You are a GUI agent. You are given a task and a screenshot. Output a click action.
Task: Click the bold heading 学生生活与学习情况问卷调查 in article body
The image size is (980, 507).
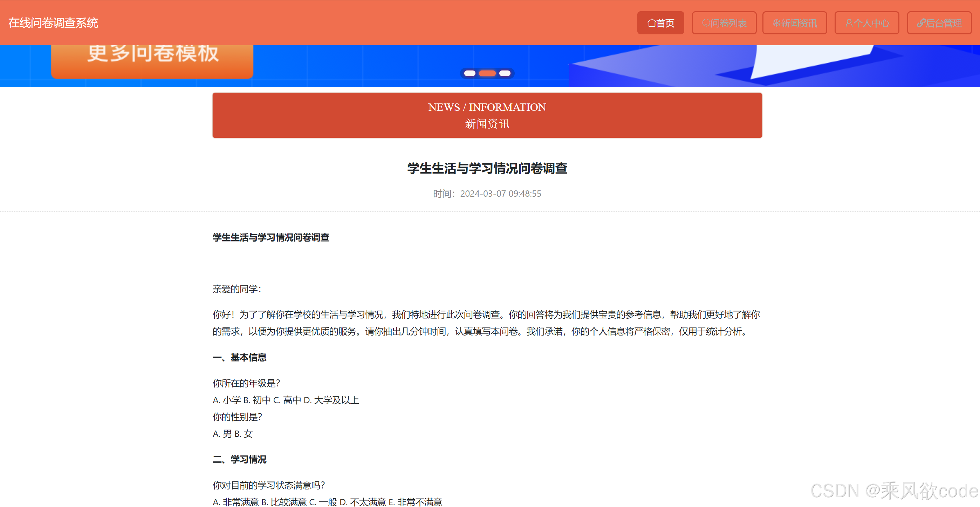271,237
